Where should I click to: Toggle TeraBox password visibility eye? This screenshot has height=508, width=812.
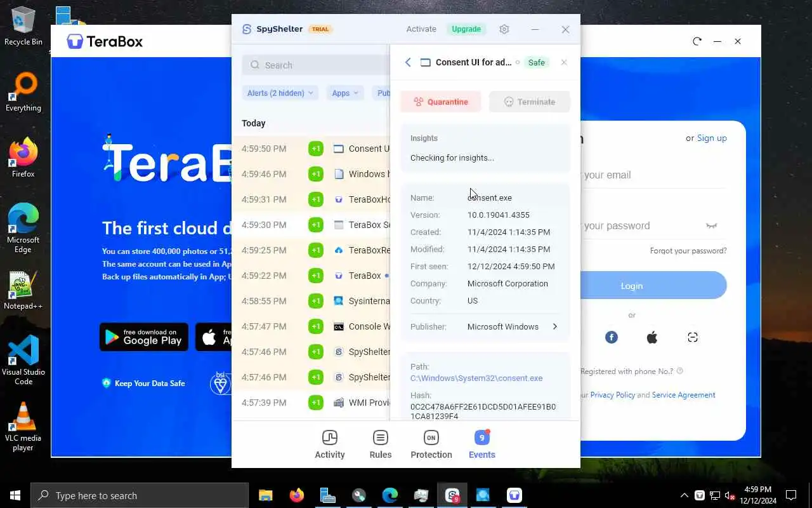coord(712,225)
